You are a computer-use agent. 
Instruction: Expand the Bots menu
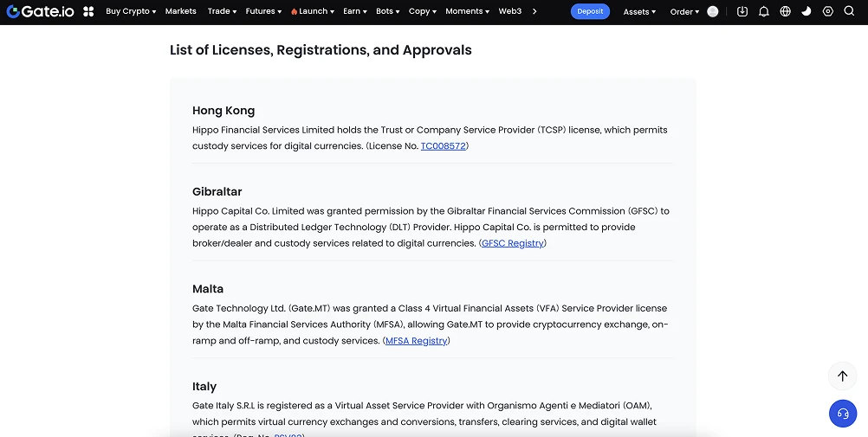pos(387,11)
